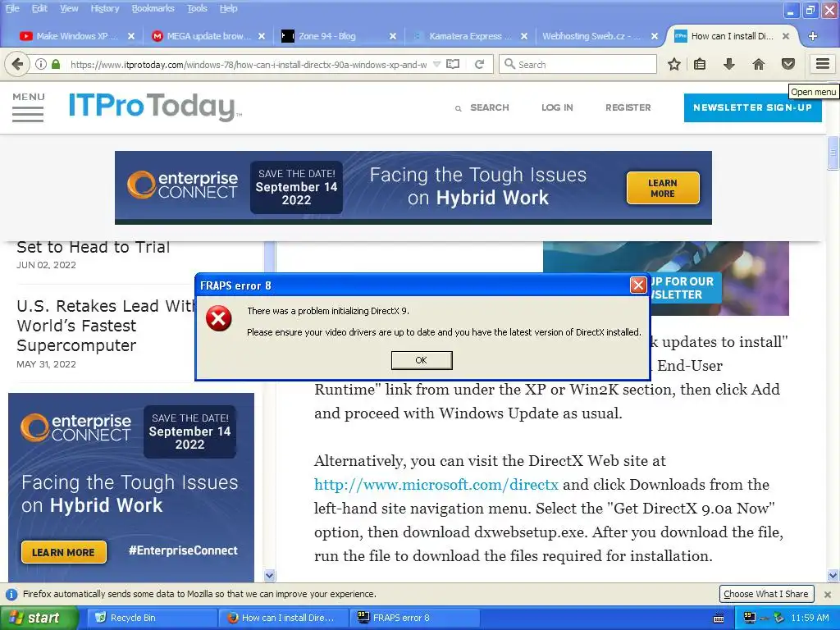Click the page vertical scrollbar thumb

pyautogui.click(x=833, y=153)
